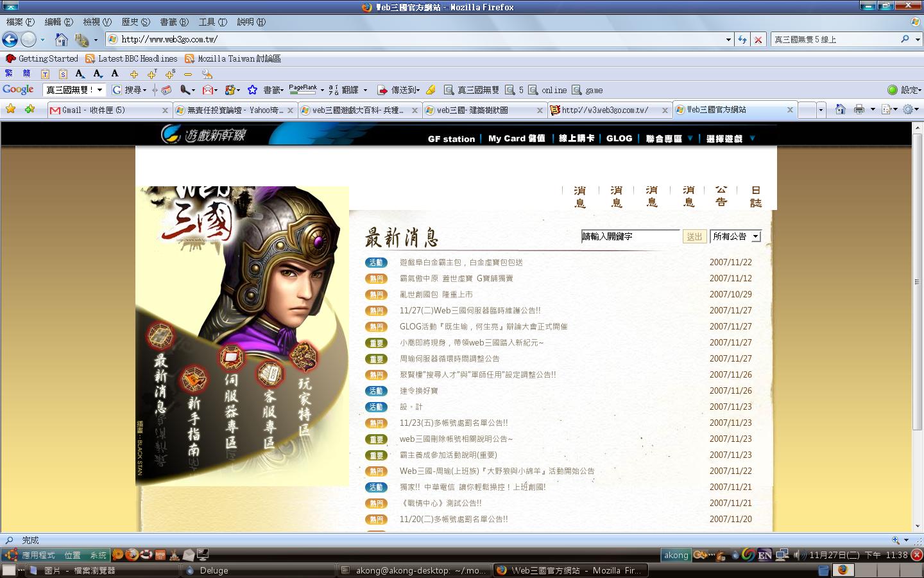Viewport: 924px width, 578px height.
Task: Click the search magnifier in the search box
Action: 905,39
